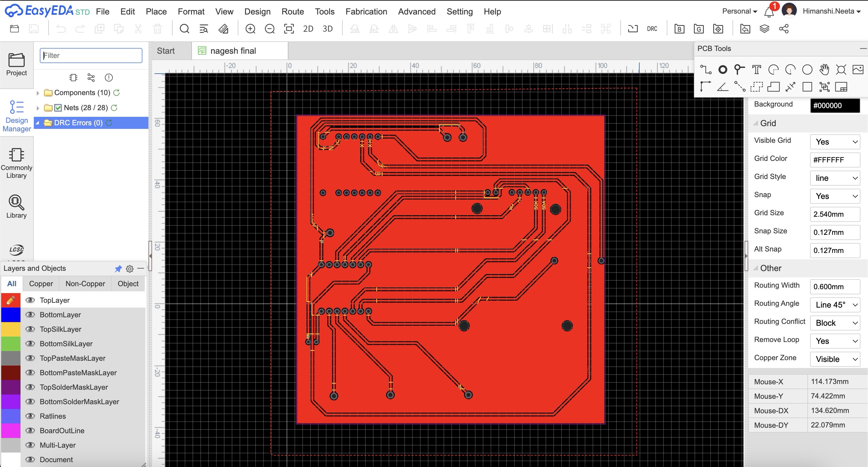Click the BottomLayer blue color swatch
Screen dimensions: 868x467
tap(11, 315)
